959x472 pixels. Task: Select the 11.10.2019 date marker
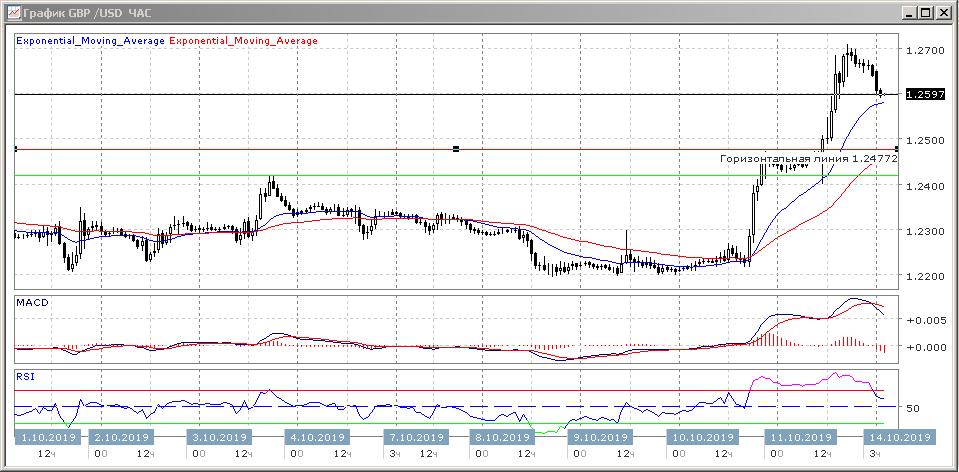coord(799,437)
